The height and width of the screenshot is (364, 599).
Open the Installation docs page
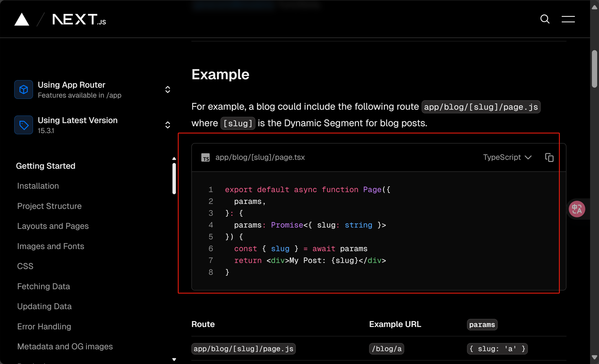pyautogui.click(x=38, y=186)
